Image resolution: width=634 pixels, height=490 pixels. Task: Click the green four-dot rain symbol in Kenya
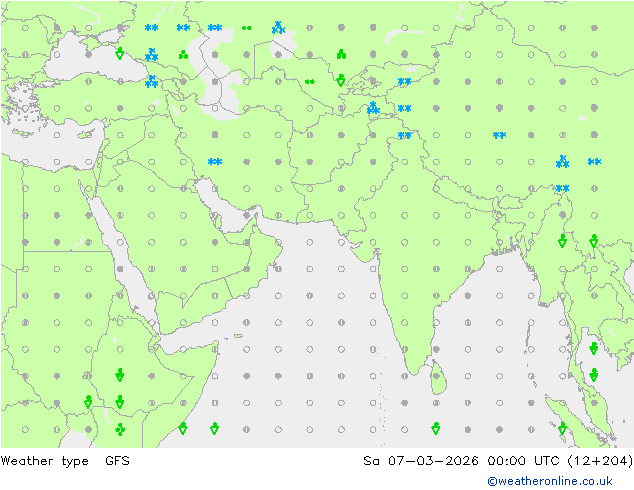tap(120, 429)
